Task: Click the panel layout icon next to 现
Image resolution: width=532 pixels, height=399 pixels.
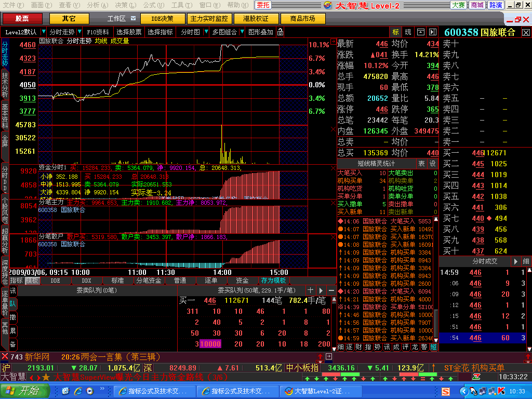Action: [x=421, y=32]
